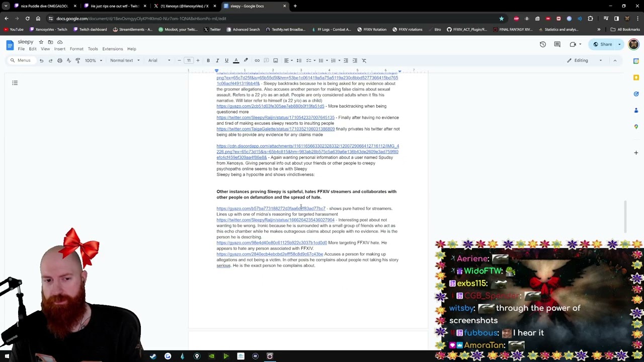
Task: Click the Share button
Action: click(x=603, y=44)
